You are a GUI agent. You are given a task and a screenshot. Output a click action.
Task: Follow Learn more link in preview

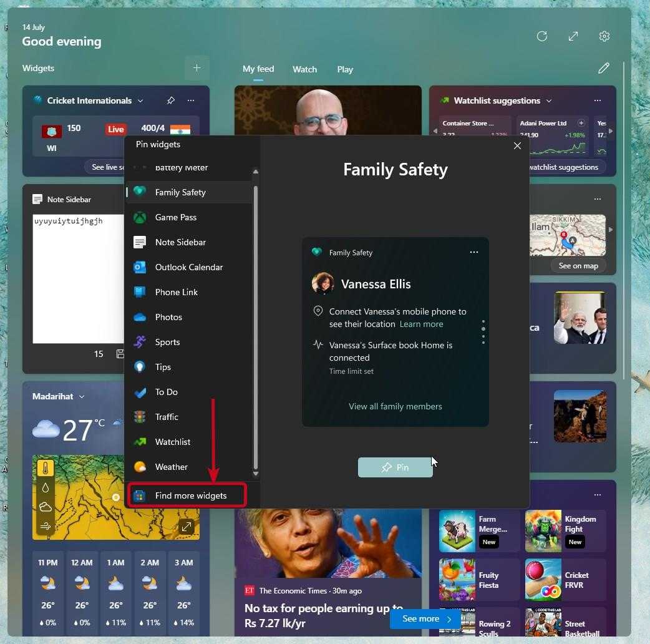click(x=421, y=324)
